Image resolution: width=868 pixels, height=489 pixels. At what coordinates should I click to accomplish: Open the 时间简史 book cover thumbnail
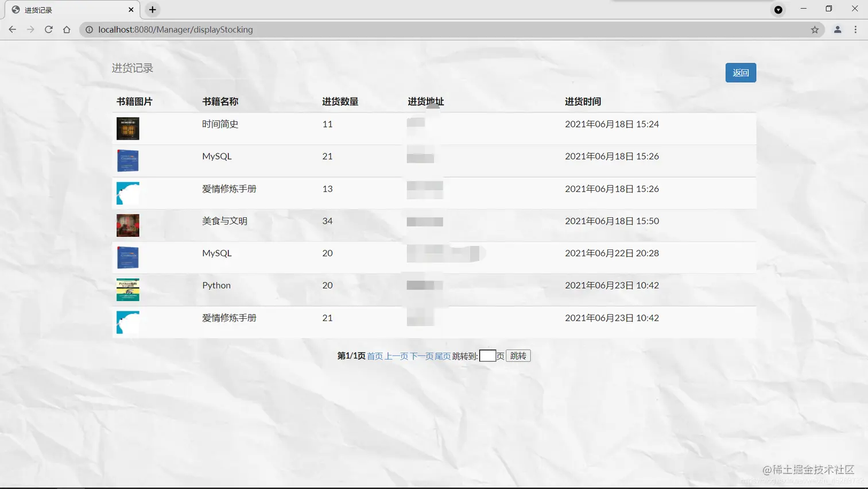coord(127,128)
